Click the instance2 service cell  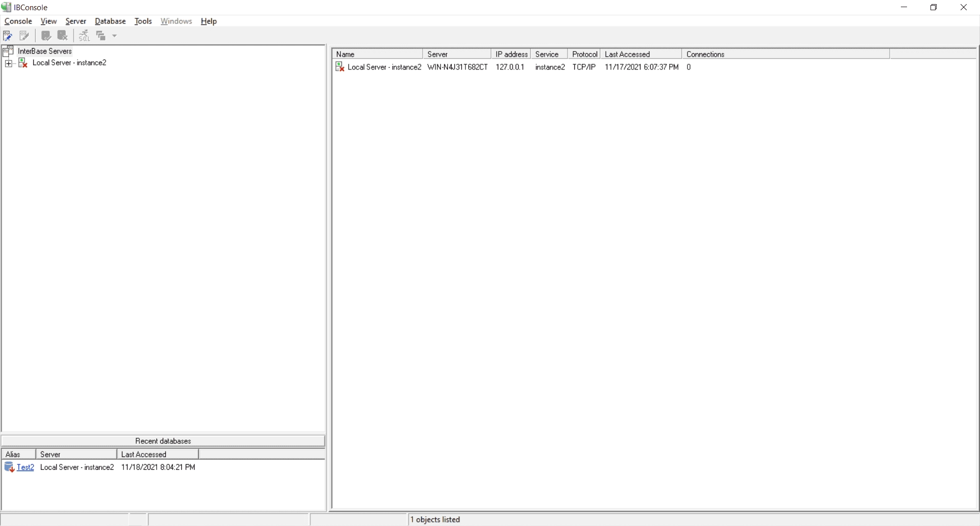pyautogui.click(x=550, y=67)
